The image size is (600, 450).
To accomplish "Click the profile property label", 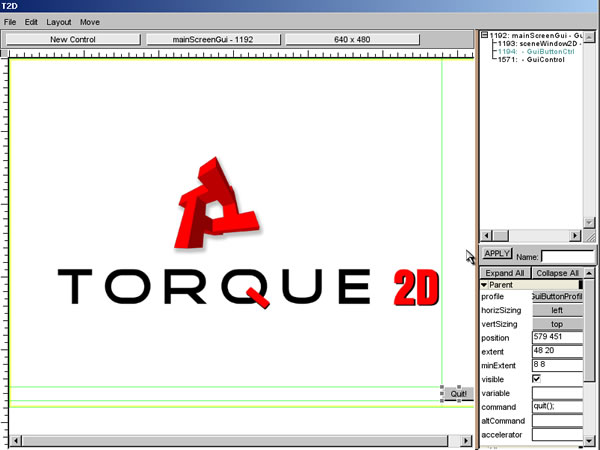I will (492, 297).
